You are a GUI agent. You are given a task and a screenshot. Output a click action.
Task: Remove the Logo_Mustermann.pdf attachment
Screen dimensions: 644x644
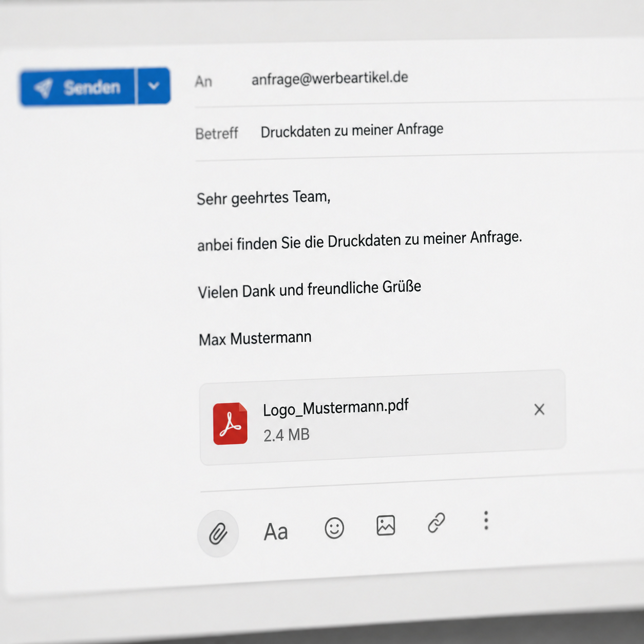[x=539, y=409]
